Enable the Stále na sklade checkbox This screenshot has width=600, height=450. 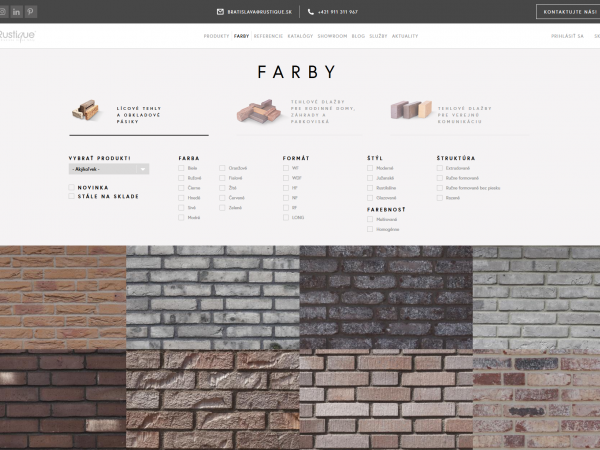[x=73, y=196]
